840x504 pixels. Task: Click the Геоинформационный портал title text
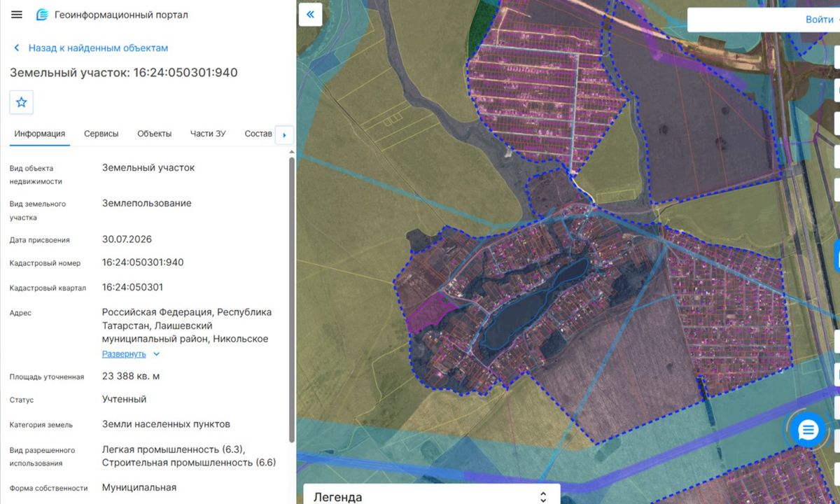[x=121, y=15]
